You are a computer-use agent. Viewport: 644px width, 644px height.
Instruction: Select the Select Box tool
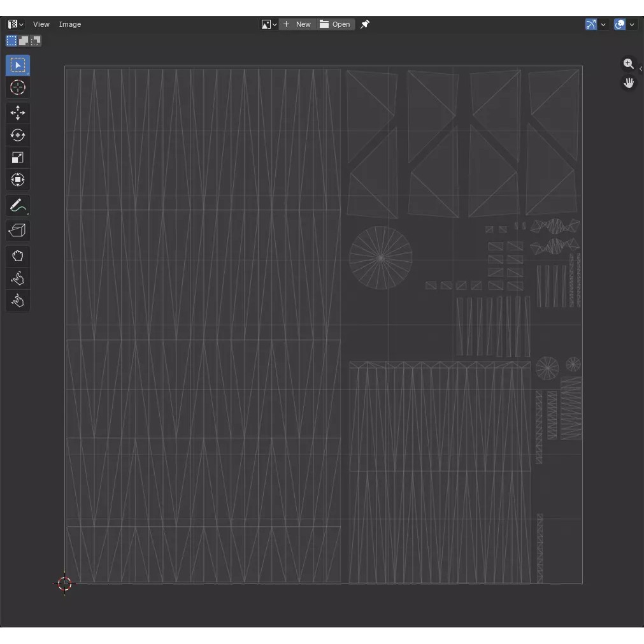tap(18, 66)
